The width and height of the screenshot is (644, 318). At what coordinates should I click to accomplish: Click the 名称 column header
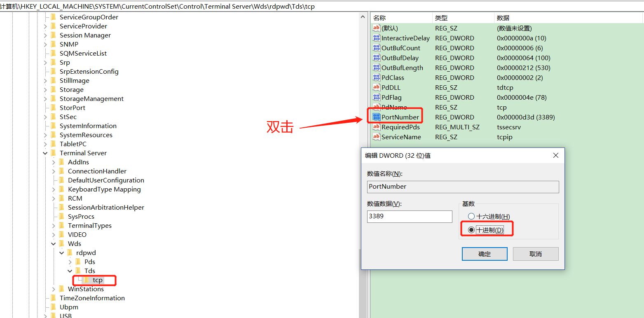tap(379, 18)
